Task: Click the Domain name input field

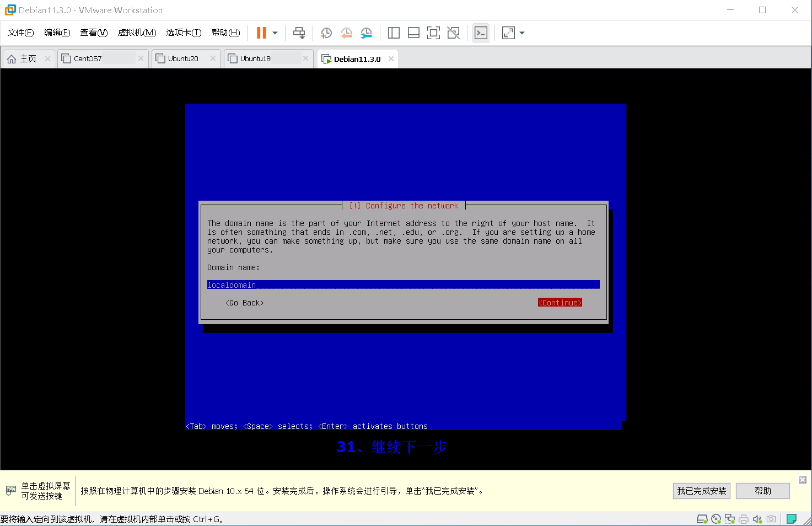Action: click(x=404, y=285)
